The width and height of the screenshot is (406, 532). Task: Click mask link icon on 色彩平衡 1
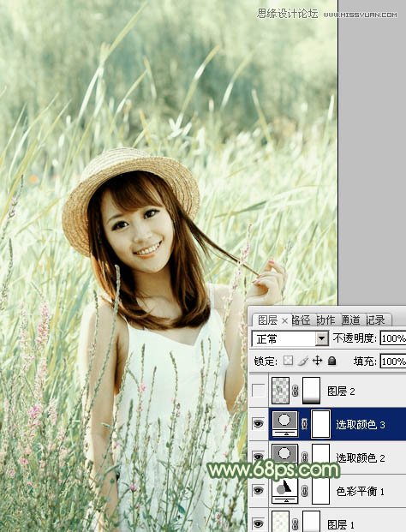(305, 491)
